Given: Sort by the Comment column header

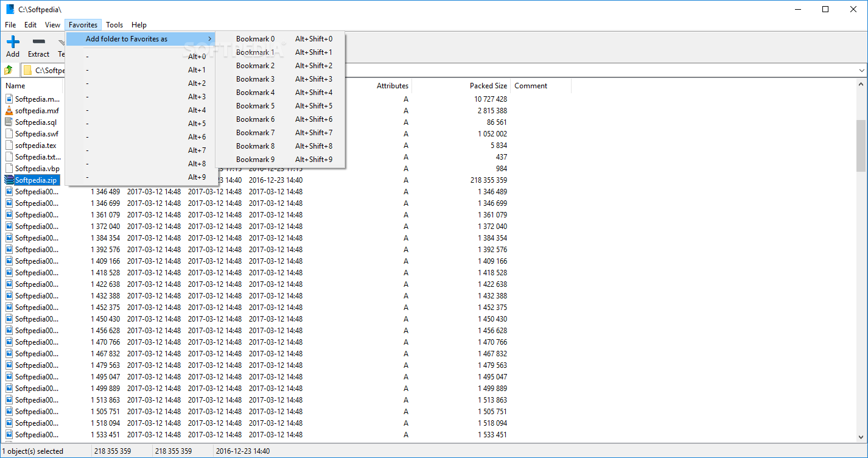Looking at the screenshot, I should (541, 86).
